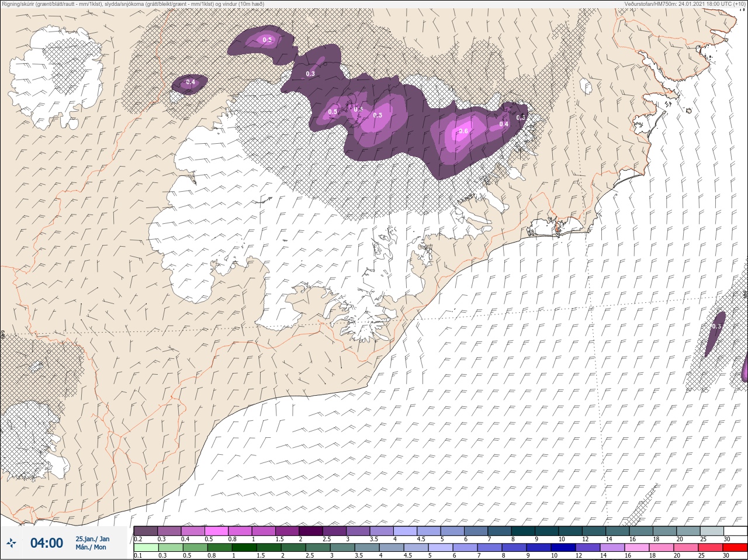
Task: Select bright pink 0.5 swatch in upper legend
Action: (x=216, y=531)
